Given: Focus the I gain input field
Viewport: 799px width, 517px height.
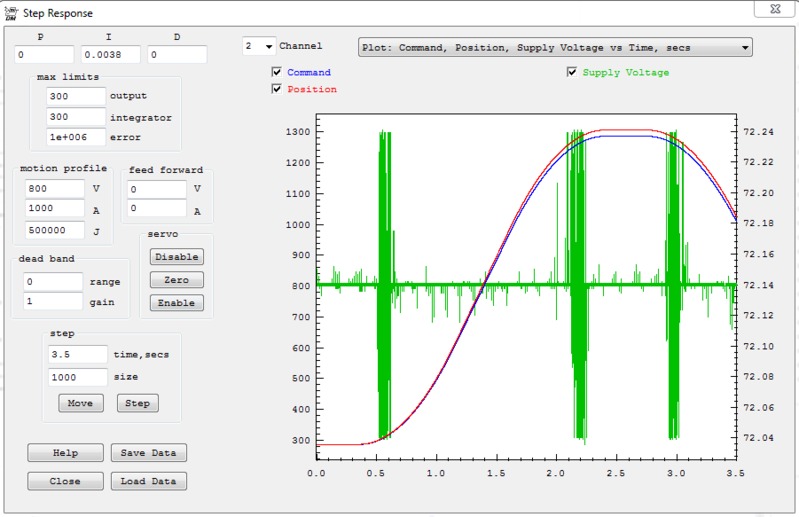Looking at the screenshot, I should click(x=110, y=55).
